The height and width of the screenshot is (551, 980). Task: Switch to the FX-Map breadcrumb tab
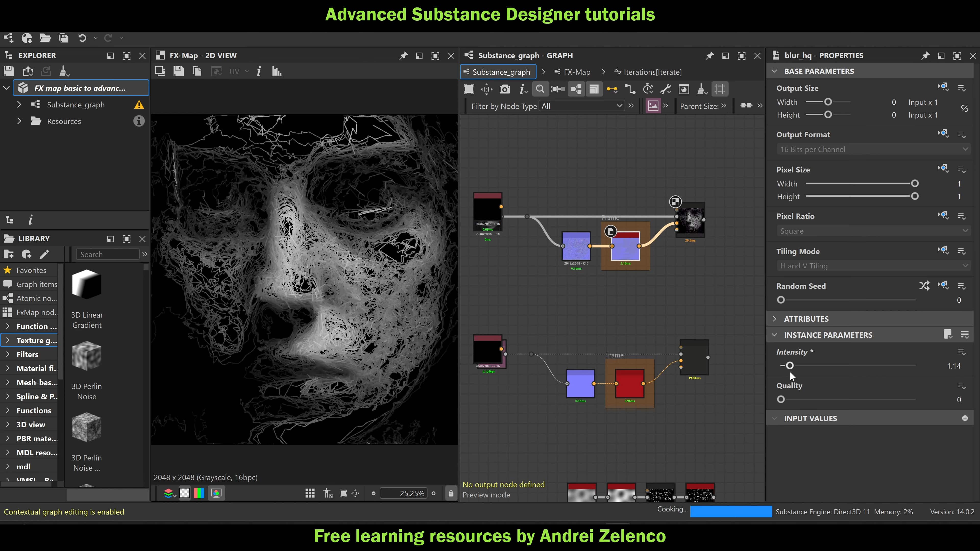pos(576,72)
